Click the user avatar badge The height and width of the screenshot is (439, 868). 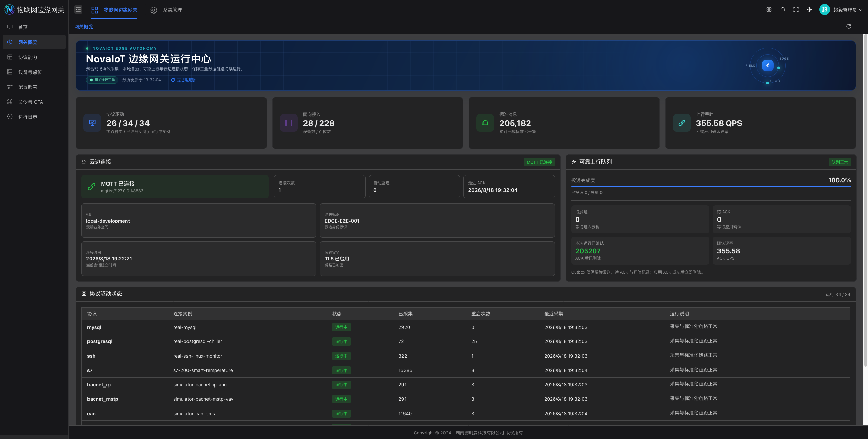pyautogui.click(x=825, y=9)
